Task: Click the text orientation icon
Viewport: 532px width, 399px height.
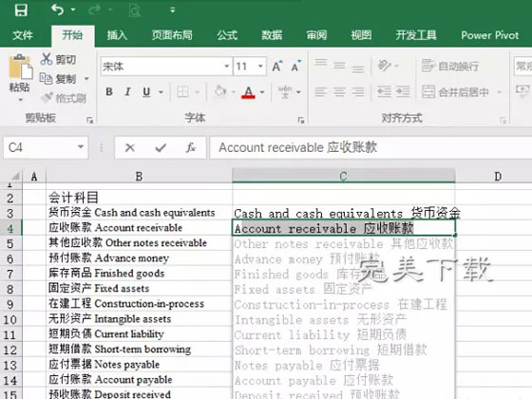Action: pyautogui.click(x=385, y=65)
